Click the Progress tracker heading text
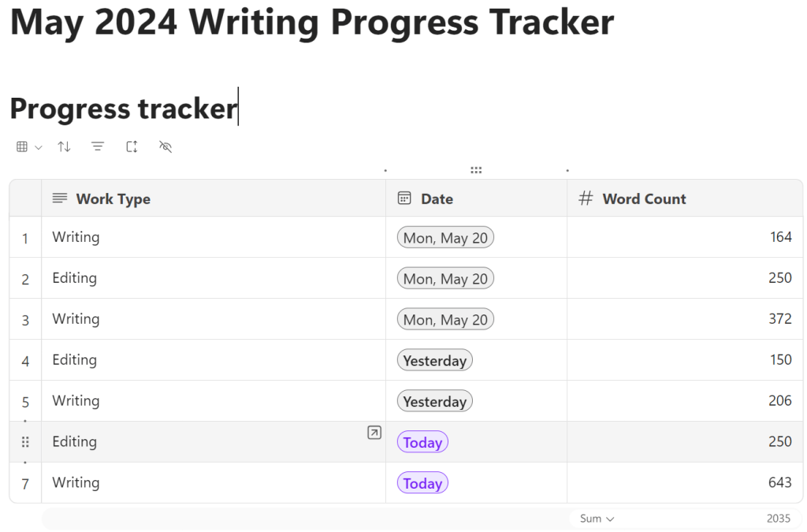The width and height of the screenshot is (807, 532). tap(123, 109)
